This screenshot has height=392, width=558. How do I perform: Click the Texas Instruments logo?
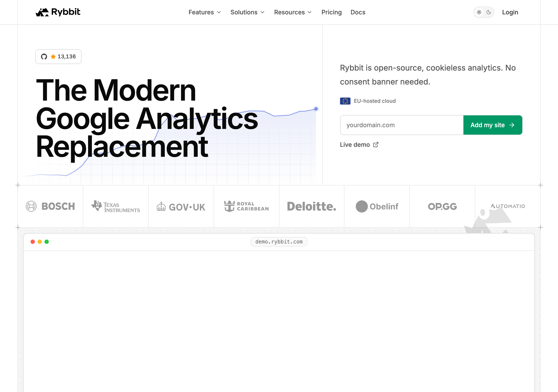tap(116, 206)
